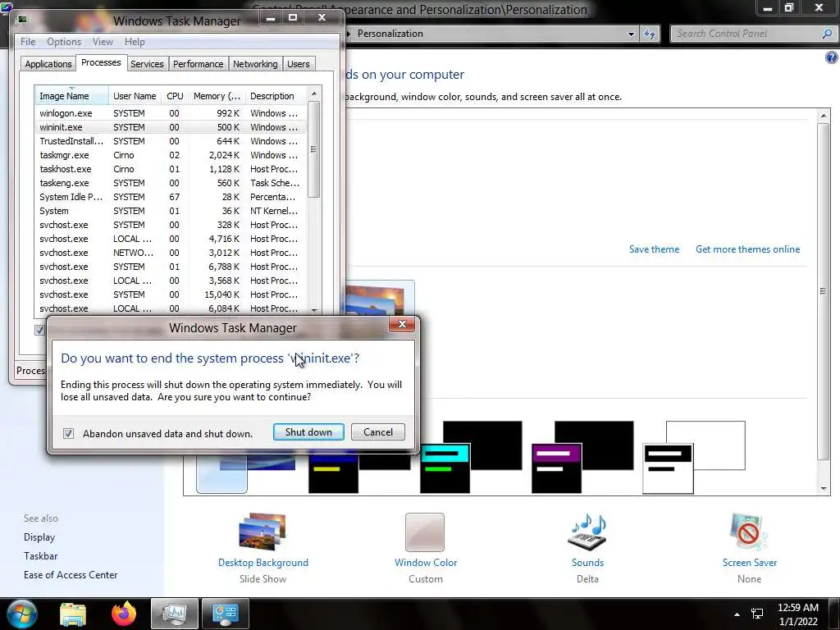
Task: Open the File menu in Task Manager
Action: [28, 42]
